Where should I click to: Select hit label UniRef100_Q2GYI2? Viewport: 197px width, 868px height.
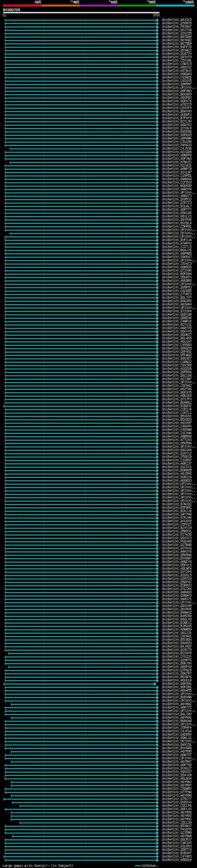point(177,454)
